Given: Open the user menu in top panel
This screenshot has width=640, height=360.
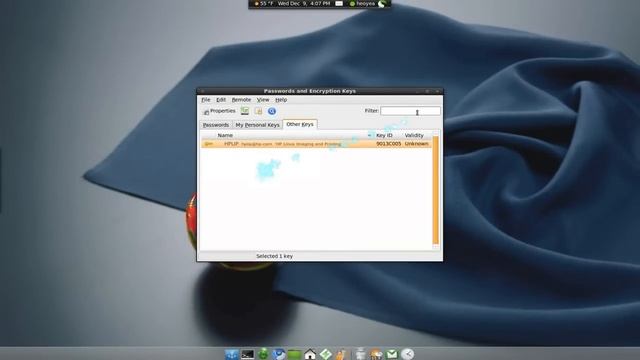Looking at the screenshot, I should pos(362,3).
